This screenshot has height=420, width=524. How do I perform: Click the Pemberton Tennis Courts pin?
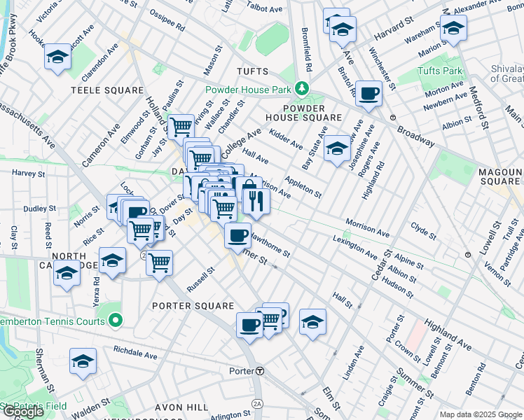point(116,321)
